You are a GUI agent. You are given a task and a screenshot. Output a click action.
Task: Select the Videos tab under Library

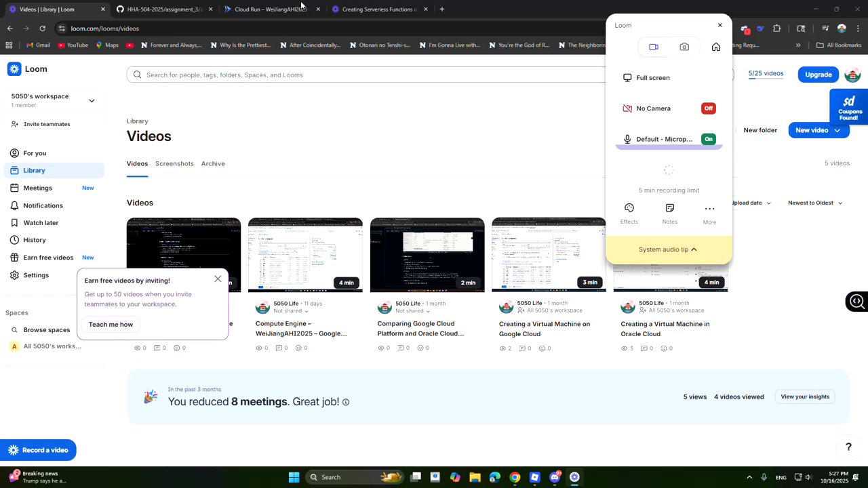point(137,163)
